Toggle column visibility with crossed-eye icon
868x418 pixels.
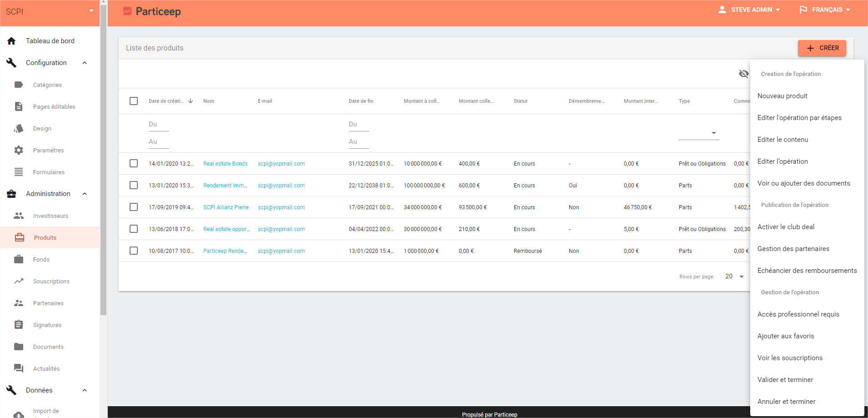744,74
